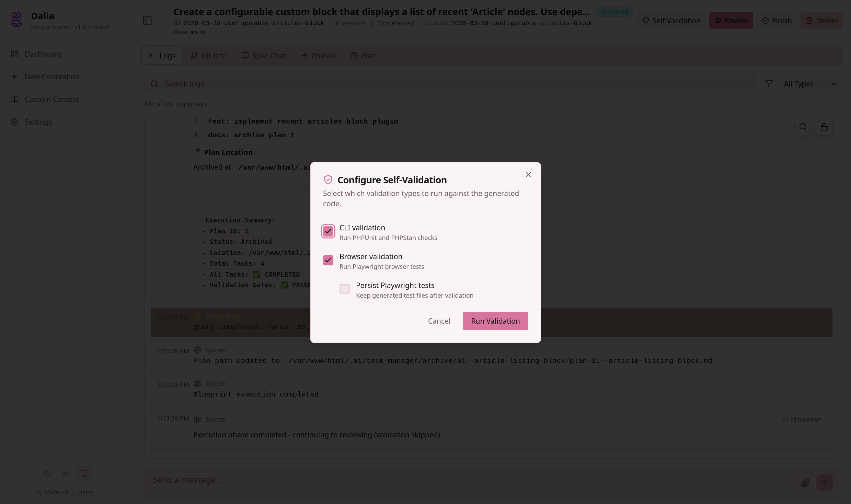Click the 'reviewing' status badge
This screenshot has height=504, width=851.
pos(614,11)
